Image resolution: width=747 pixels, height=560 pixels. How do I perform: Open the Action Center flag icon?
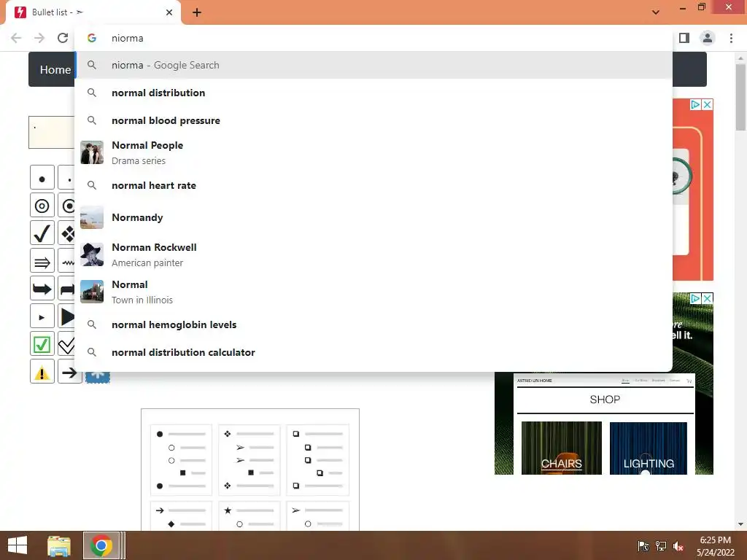point(643,546)
